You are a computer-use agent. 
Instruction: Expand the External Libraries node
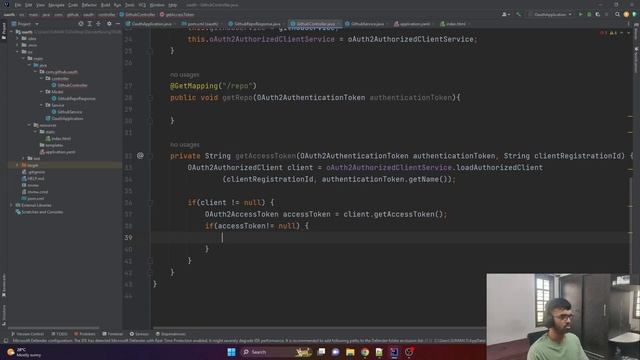pos(12,205)
